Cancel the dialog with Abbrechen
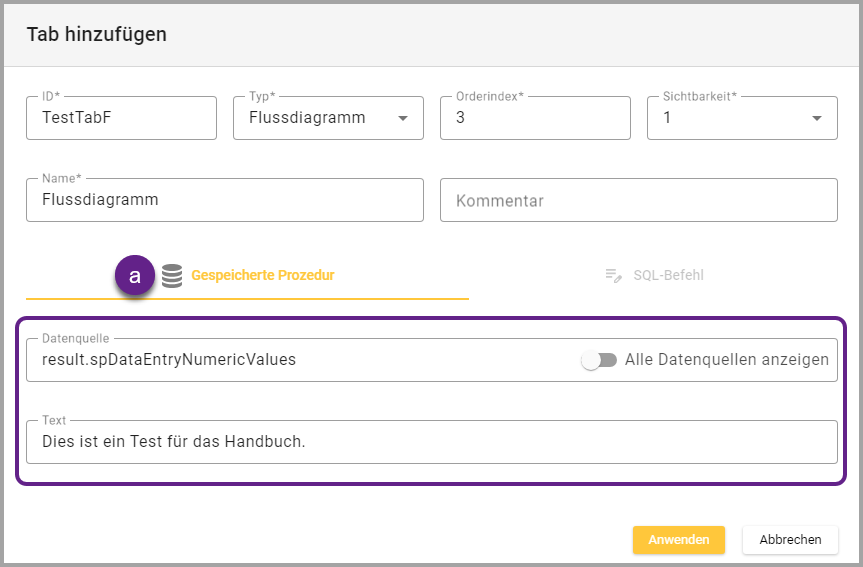863x567 pixels. coord(790,540)
